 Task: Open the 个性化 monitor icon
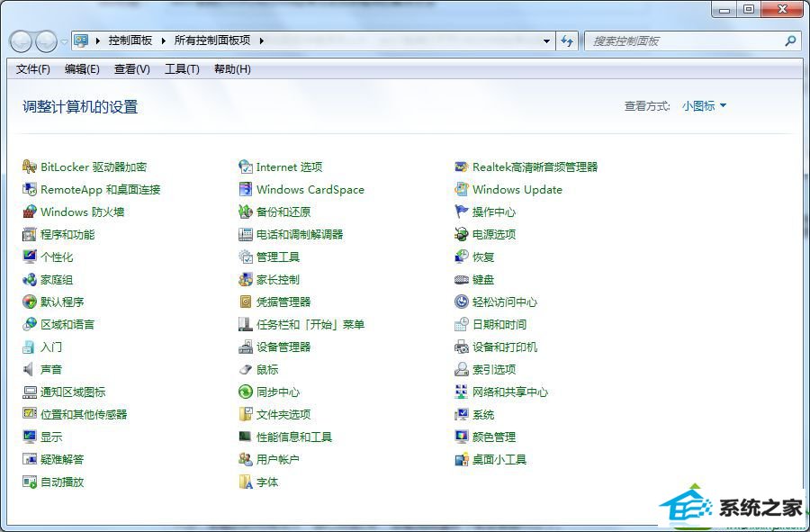point(30,257)
